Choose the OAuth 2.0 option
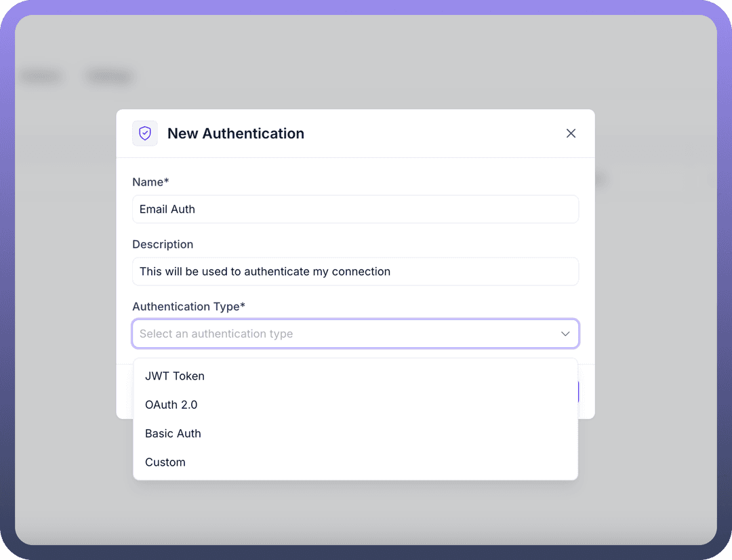The height and width of the screenshot is (560, 732). point(171,405)
